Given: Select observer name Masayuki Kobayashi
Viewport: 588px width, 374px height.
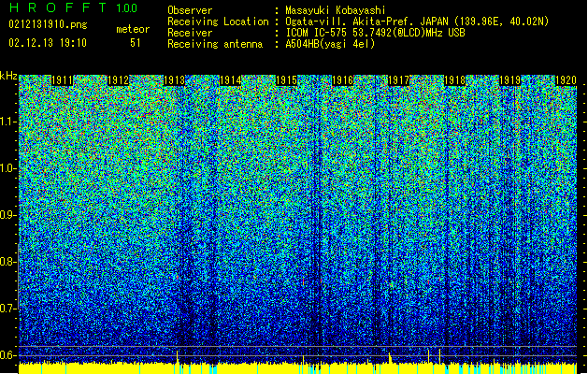Looking at the screenshot, I should click(x=336, y=10).
